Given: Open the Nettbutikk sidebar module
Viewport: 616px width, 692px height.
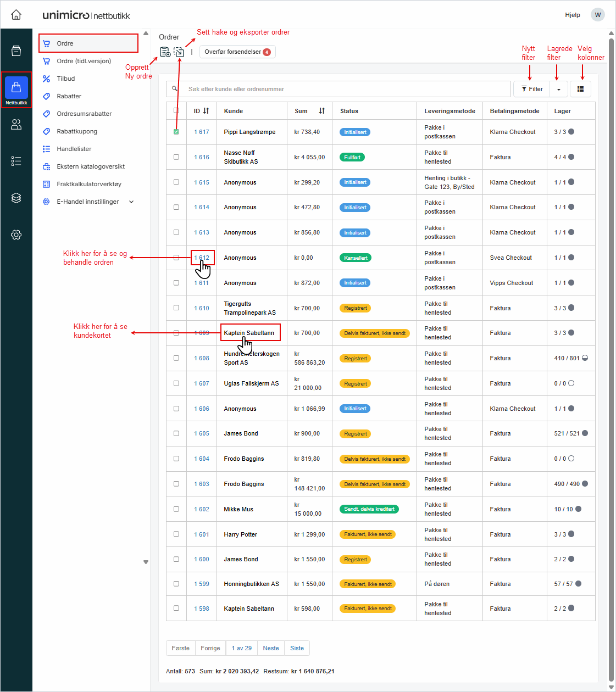Looking at the screenshot, I should click(x=16, y=90).
